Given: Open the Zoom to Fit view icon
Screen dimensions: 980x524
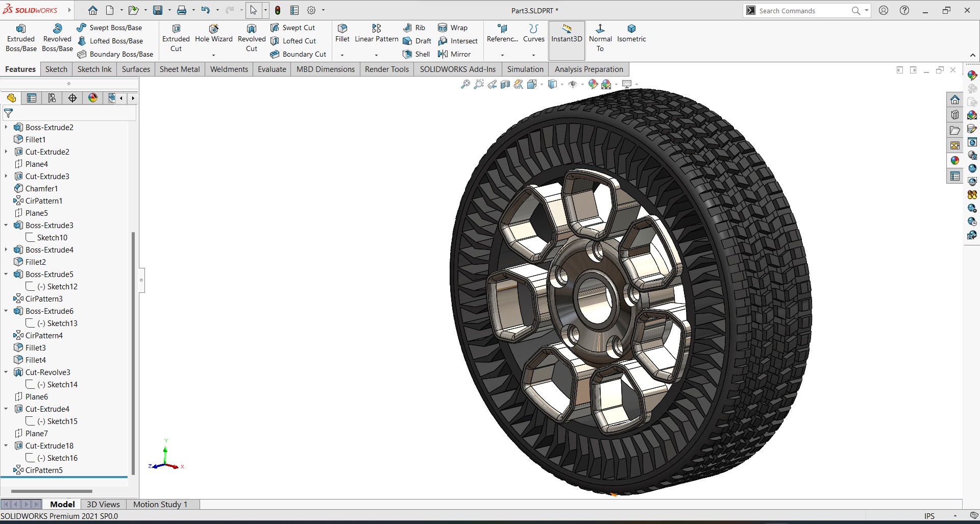Looking at the screenshot, I should 465,85.
